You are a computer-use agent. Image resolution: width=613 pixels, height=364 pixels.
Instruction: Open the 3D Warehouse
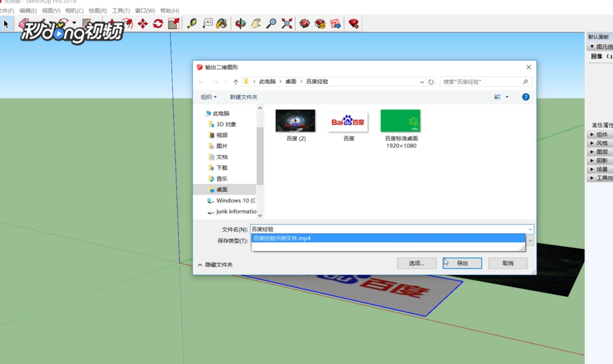pos(305,24)
